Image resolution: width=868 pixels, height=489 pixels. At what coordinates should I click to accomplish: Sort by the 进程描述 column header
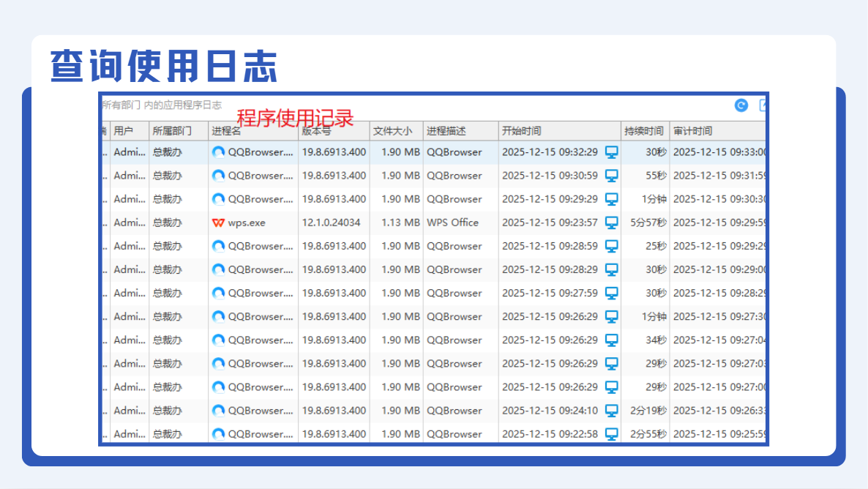click(460, 131)
